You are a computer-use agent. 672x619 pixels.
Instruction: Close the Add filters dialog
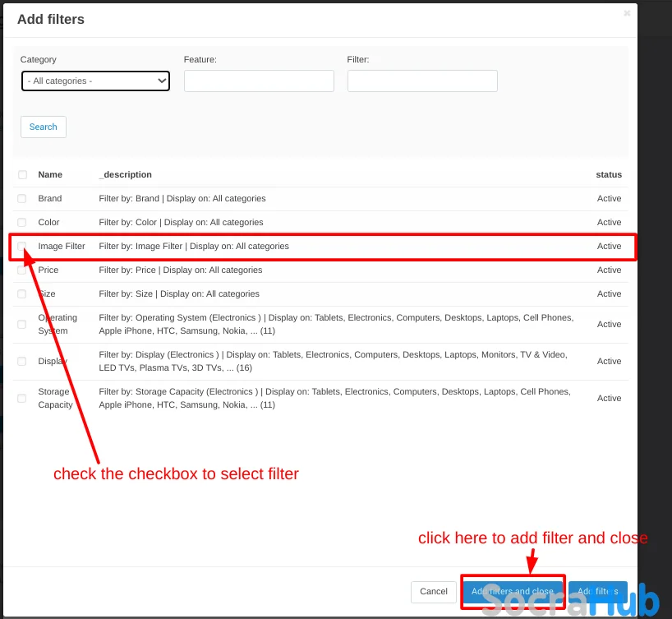627,13
